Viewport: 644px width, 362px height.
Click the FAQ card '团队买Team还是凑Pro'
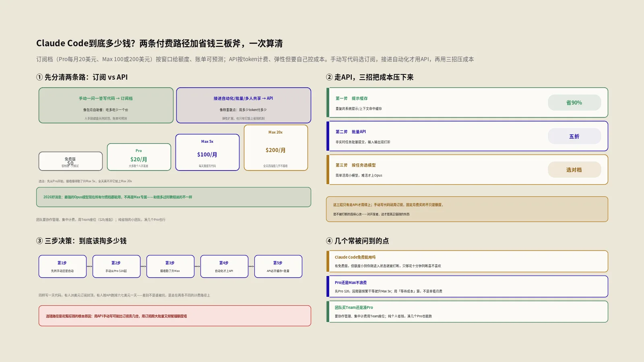(467, 312)
